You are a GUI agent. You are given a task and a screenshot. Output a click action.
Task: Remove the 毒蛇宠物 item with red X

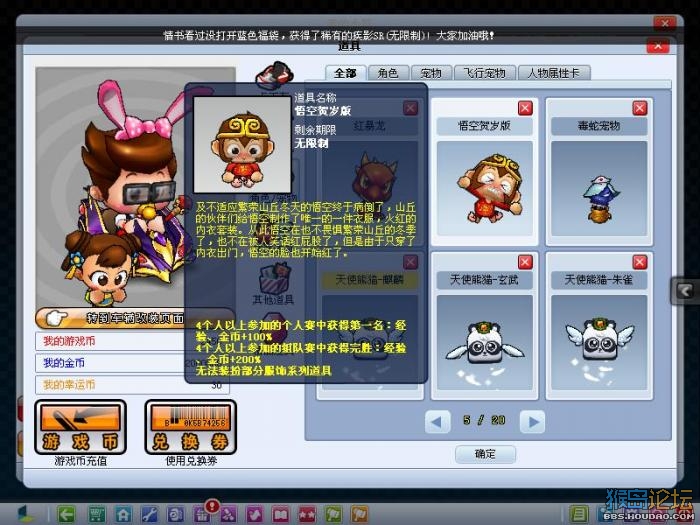(640, 108)
